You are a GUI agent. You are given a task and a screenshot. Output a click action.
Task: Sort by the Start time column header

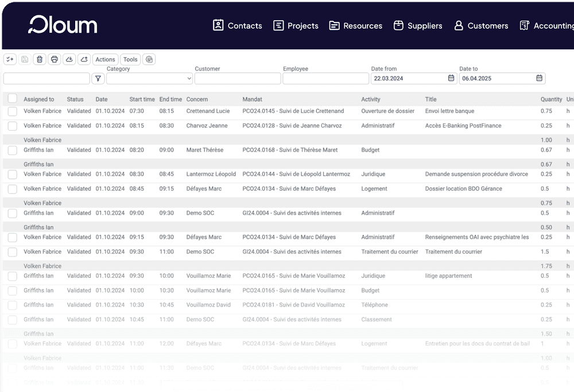point(142,99)
